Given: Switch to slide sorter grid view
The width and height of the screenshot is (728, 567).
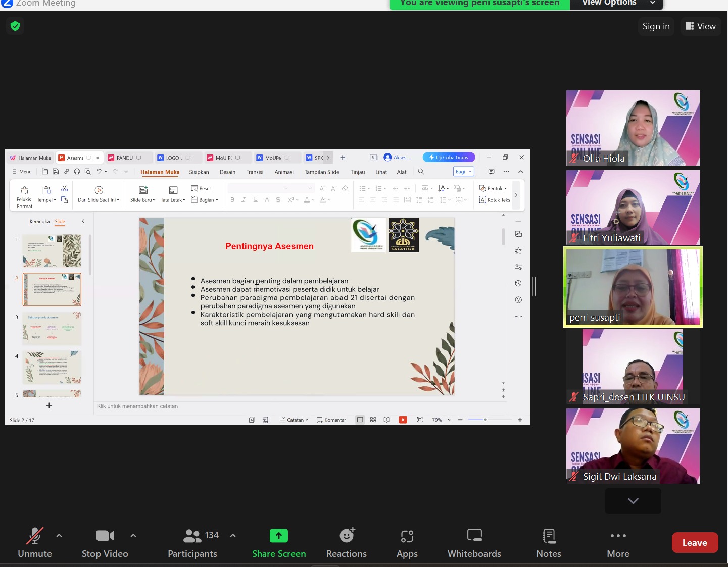Looking at the screenshot, I should pyautogui.click(x=373, y=420).
